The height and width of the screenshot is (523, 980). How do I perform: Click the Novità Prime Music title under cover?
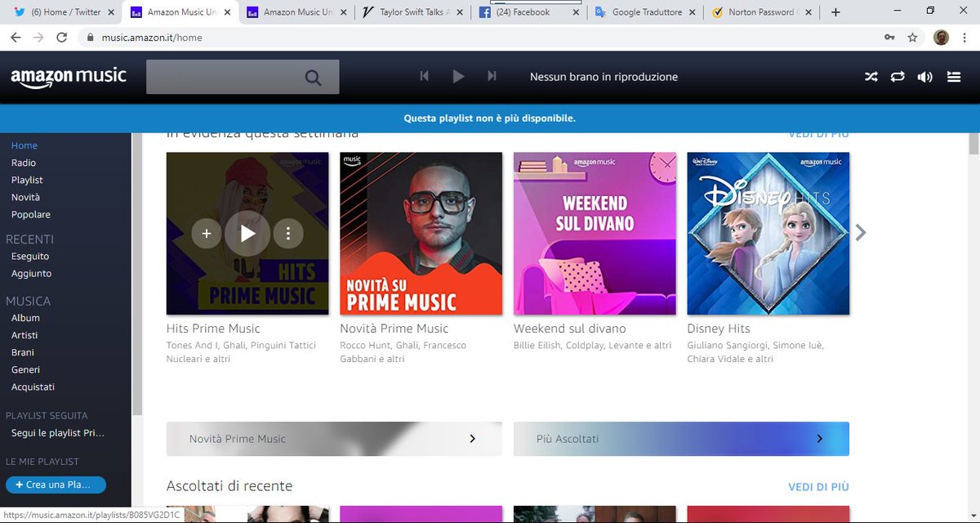coord(394,329)
